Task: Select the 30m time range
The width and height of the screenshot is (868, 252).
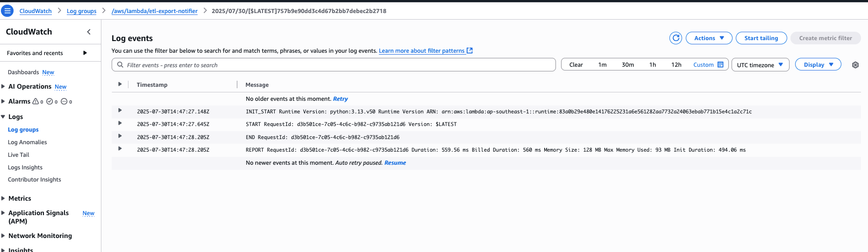Action: [x=627, y=65]
